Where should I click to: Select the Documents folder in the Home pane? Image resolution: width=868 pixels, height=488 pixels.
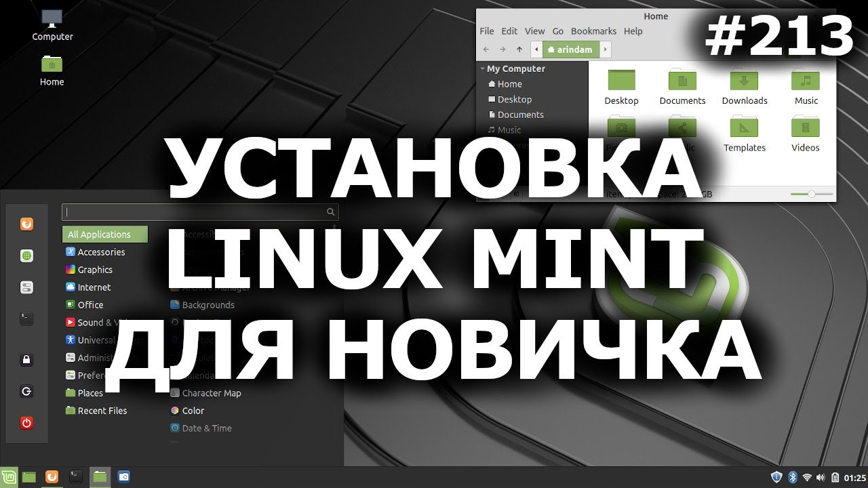click(682, 87)
